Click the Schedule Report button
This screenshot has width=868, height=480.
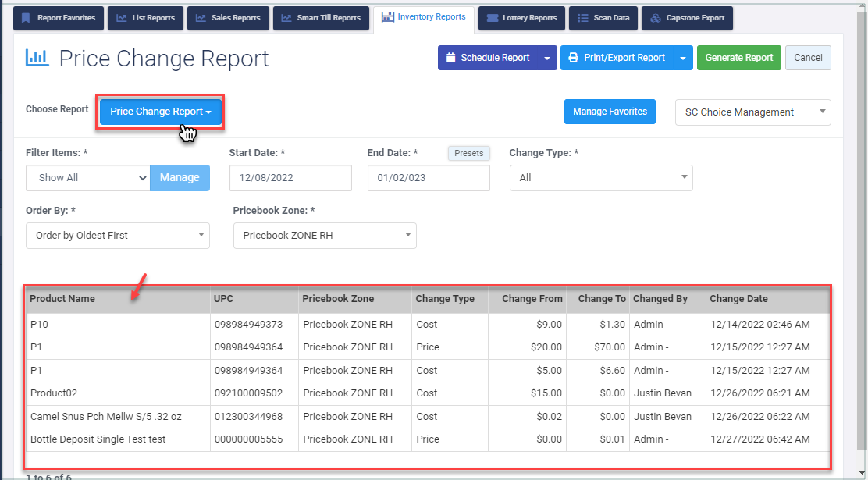(488, 58)
